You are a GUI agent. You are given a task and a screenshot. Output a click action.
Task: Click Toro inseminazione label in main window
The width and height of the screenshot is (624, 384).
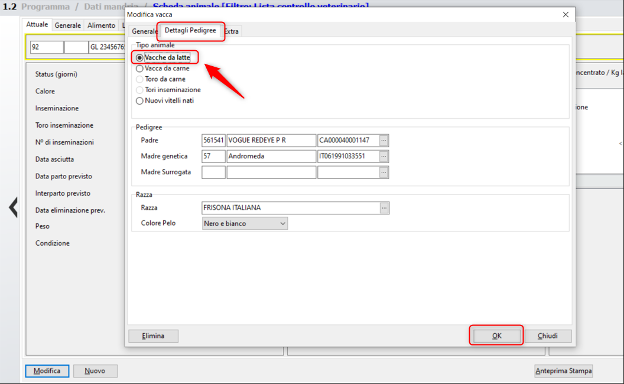64,125
